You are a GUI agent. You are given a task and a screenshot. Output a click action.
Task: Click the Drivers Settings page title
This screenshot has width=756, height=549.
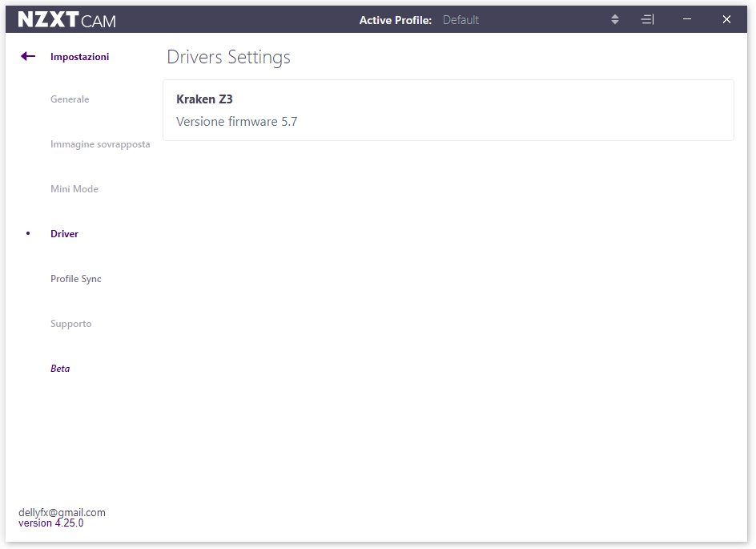(x=228, y=58)
